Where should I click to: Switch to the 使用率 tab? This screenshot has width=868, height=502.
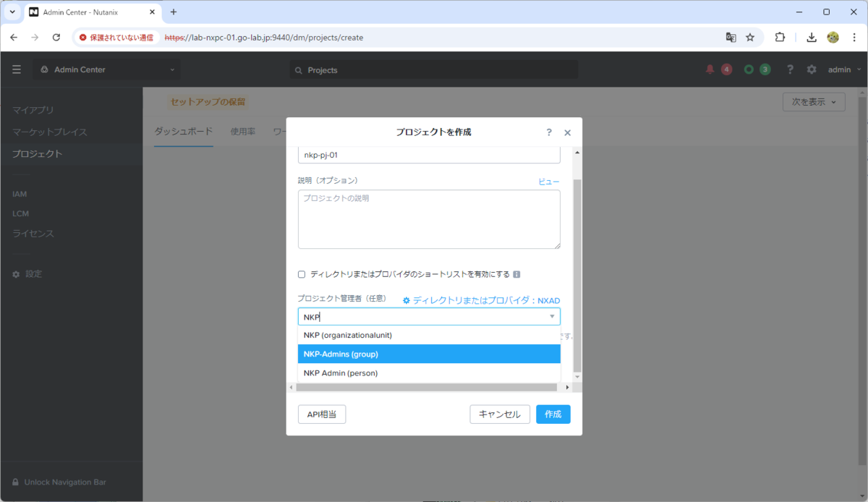pos(242,132)
